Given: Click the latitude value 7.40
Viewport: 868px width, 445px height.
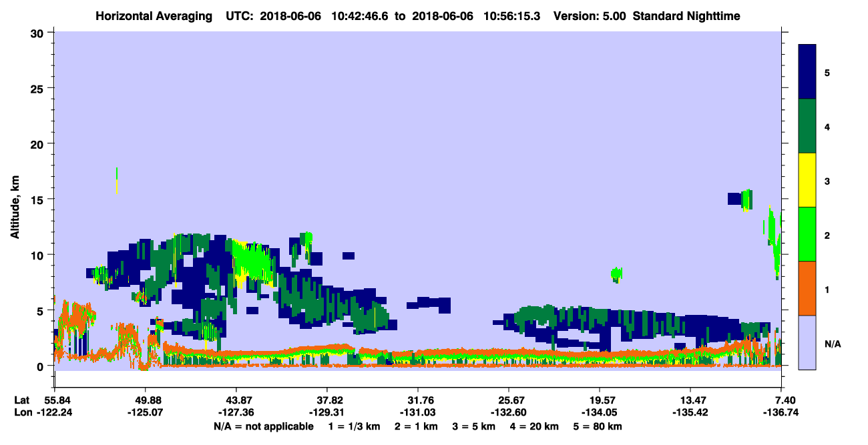Looking at the screenshot, I should pyautogui.click(x=787, y=400).
